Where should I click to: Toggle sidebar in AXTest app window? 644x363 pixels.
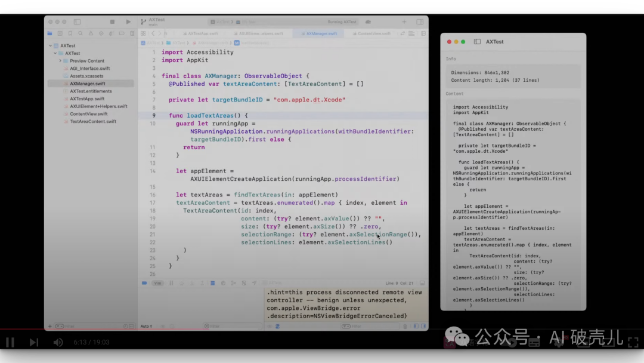[x=477, y=42]
